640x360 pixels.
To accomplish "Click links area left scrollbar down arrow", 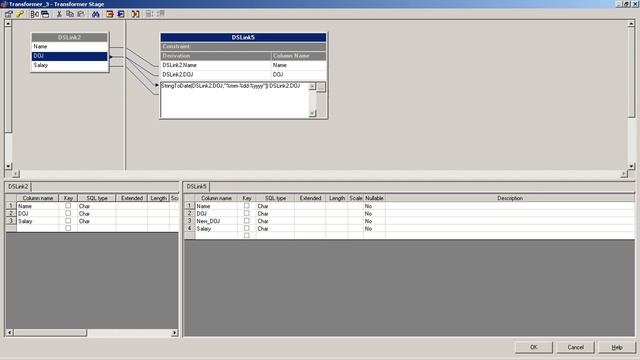I will click(x=8, y=166).
